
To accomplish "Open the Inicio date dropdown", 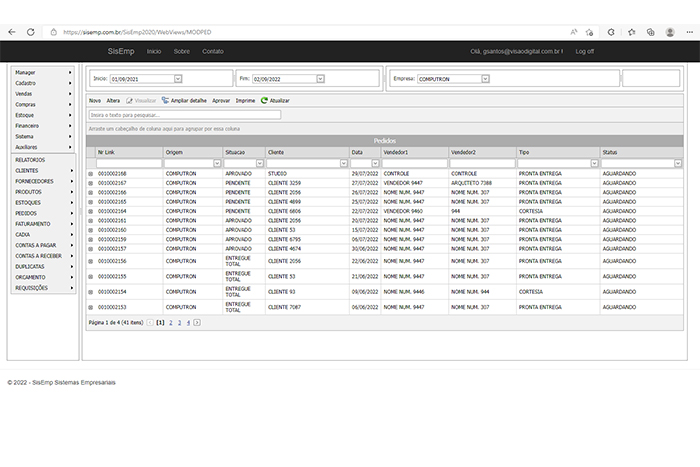I will pyautogui.click(x=178, y=78).
